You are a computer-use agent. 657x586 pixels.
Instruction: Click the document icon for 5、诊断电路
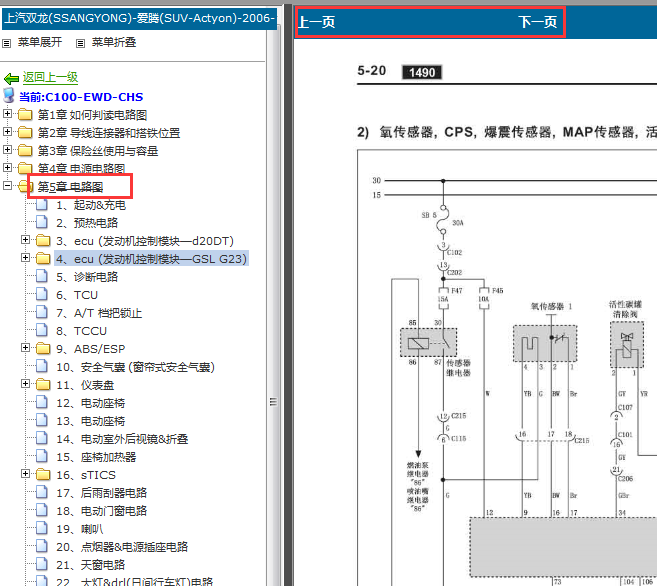42,277
